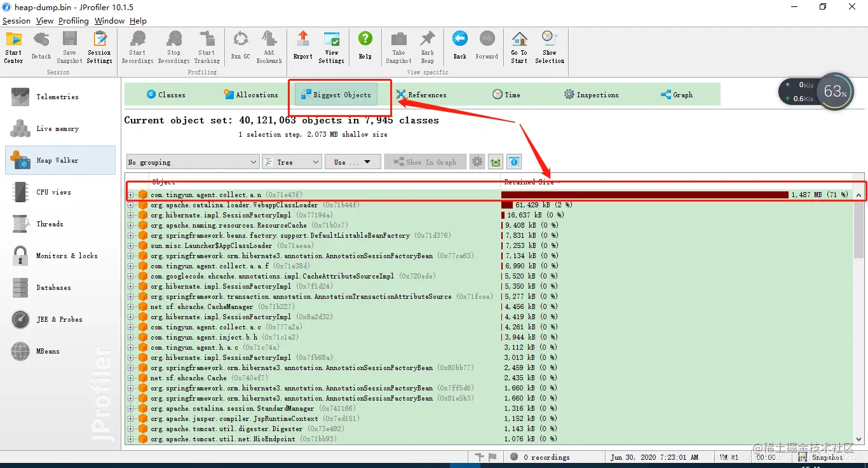Click the flag icon in status bar
868x468 pixels.
492,457
